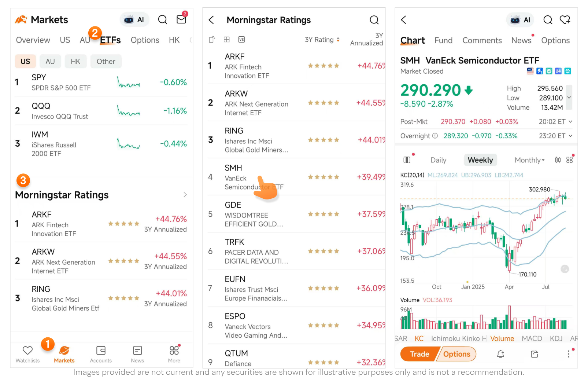The width and height of the screenshot is (588, 385).
Task: Share the SMH chart
Action: point(535,354)
